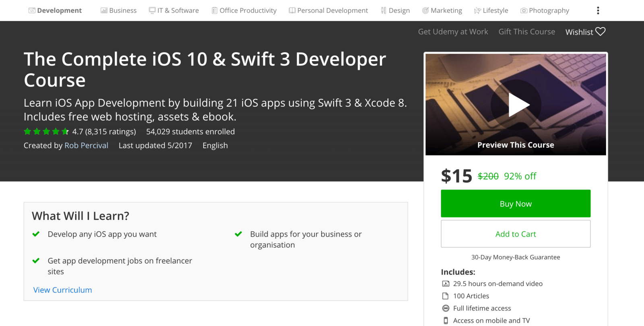Click Access on mobile and TV text
Image resolution: width=644 pixels, height=326 pixels.
(491, 321)
